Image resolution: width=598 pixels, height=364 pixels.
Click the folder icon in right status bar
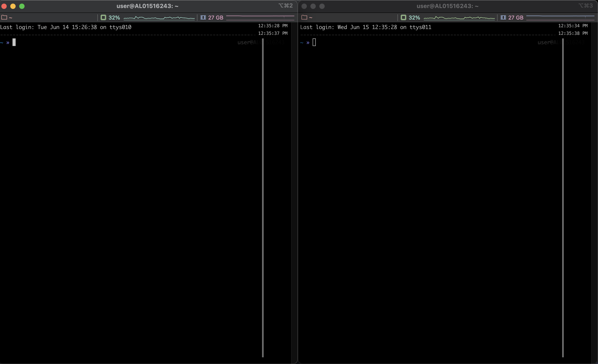click(304, 17)
